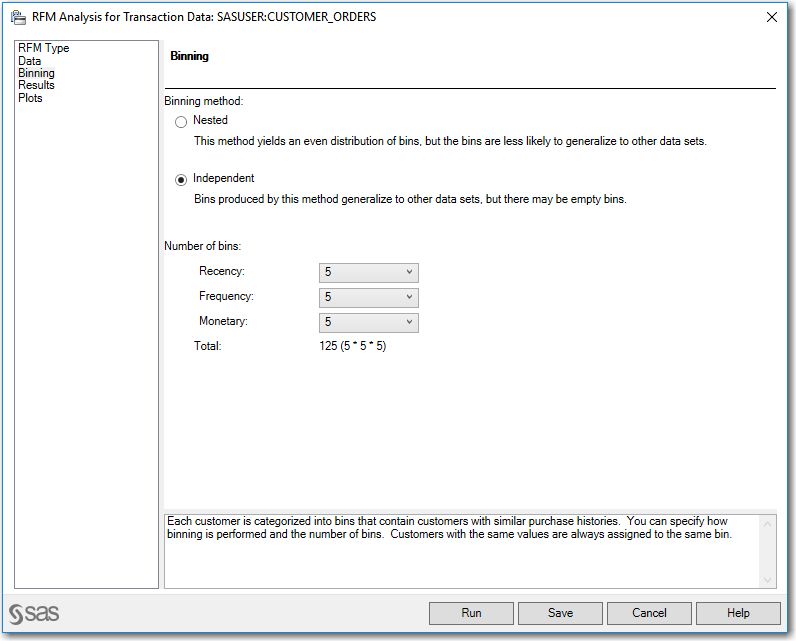The height and width of the screenshot is (641, 796).
Task: Go to the RFM Type page
Action: 44,48
